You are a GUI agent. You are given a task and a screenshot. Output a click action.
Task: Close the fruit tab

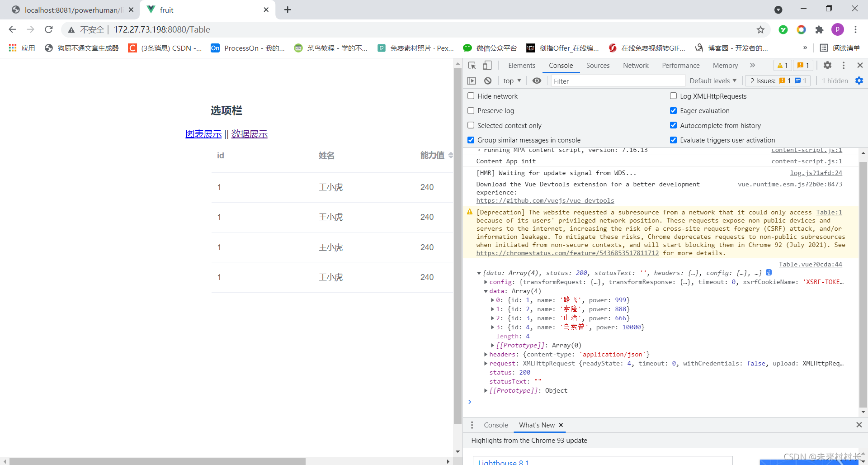point(266,9)
